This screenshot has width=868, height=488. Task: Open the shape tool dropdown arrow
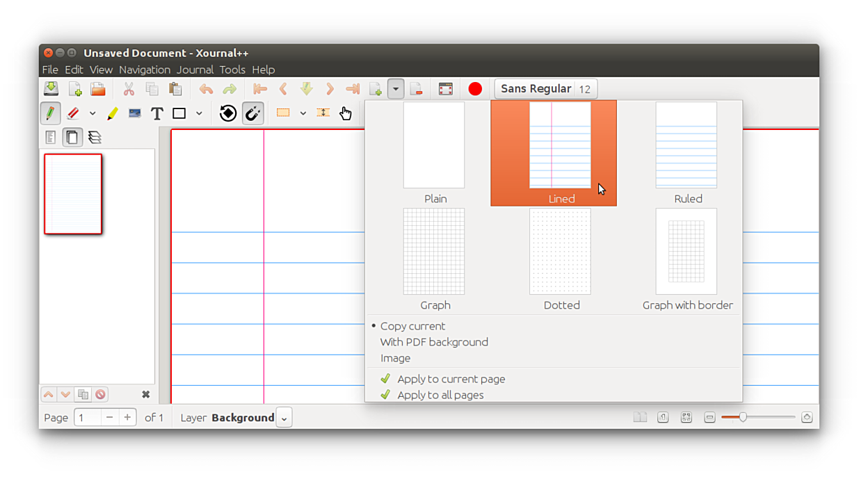[199, 113]
